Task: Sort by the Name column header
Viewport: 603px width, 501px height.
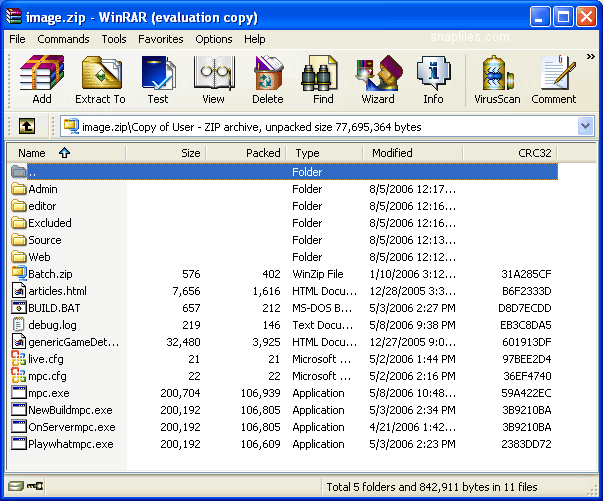Action: coord(66,153)
